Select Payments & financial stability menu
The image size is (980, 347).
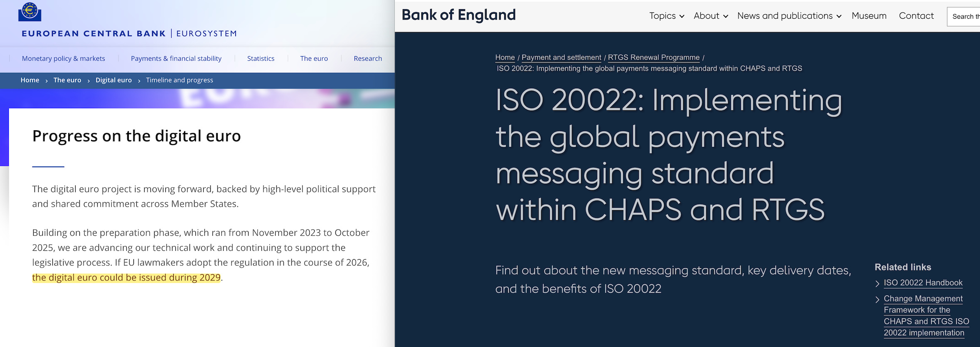coord(176,58)
